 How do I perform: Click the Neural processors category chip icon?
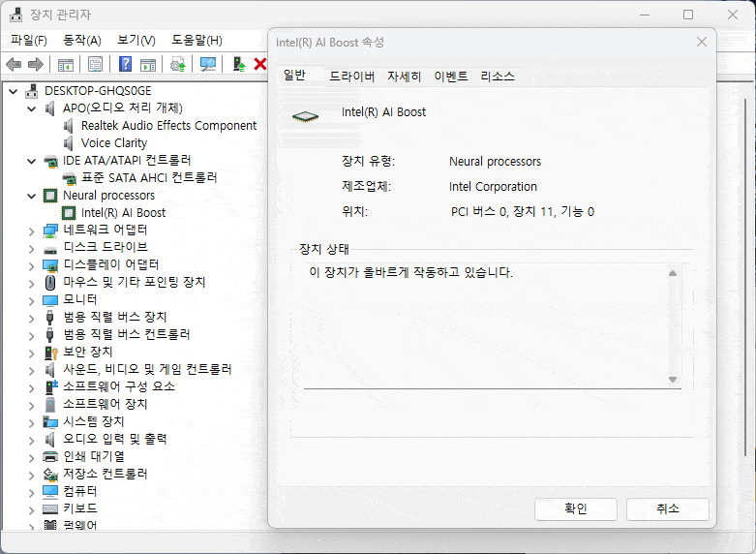(x=50, y=196)
